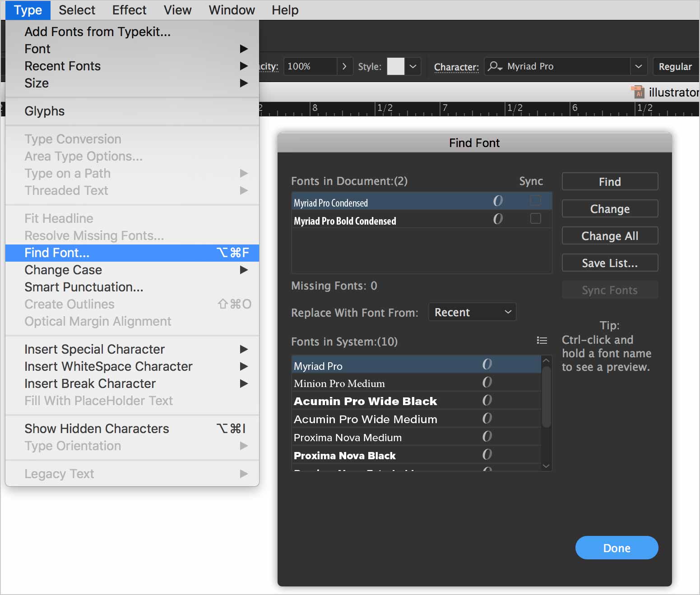Open the font family dropdown arrow
Viewport: 700px width, 595px height.
(x=638, y=66)
